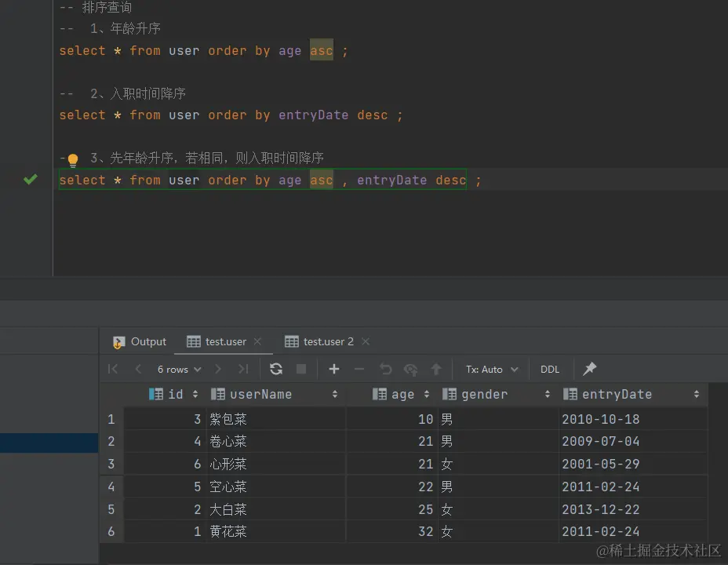This screenshot has width=728, height=565.
Task: Select the test.user 2 tab
Action: coord(319,341)
